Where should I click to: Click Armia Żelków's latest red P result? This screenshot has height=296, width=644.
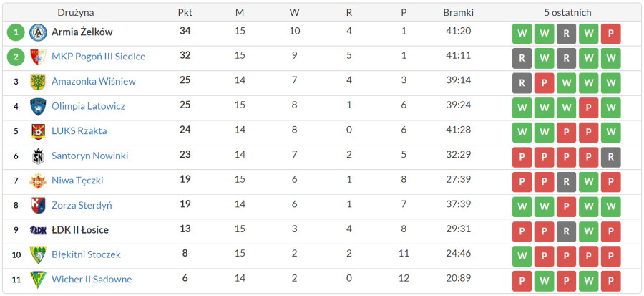tap(611, 34)
